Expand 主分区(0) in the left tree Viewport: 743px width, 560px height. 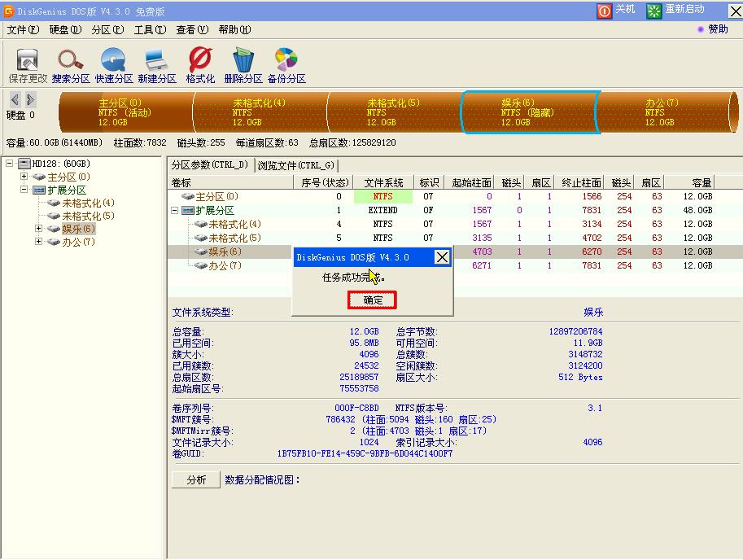pos(24,177)
